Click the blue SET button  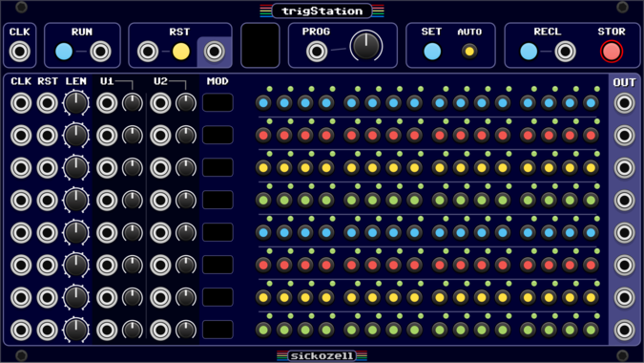point(432,52)
